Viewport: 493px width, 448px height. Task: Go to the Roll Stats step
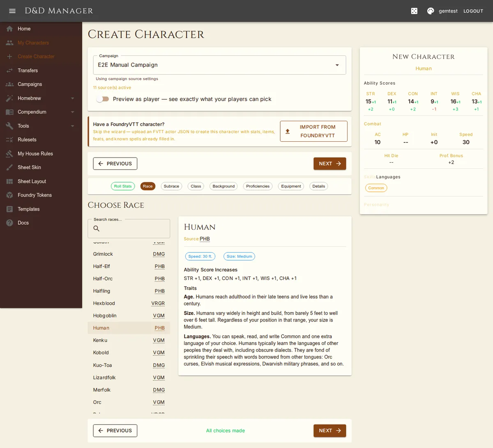123,186
